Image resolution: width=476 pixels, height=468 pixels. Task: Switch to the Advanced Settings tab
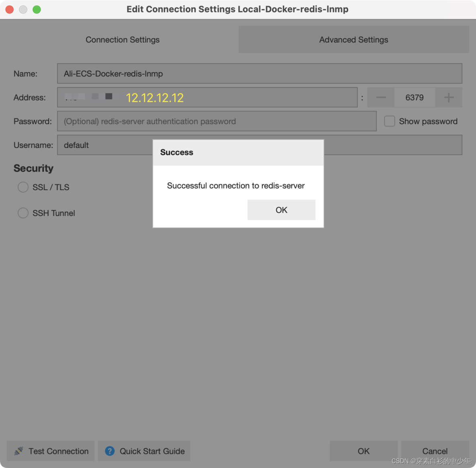pyautogui.click(x=353, y=39)
